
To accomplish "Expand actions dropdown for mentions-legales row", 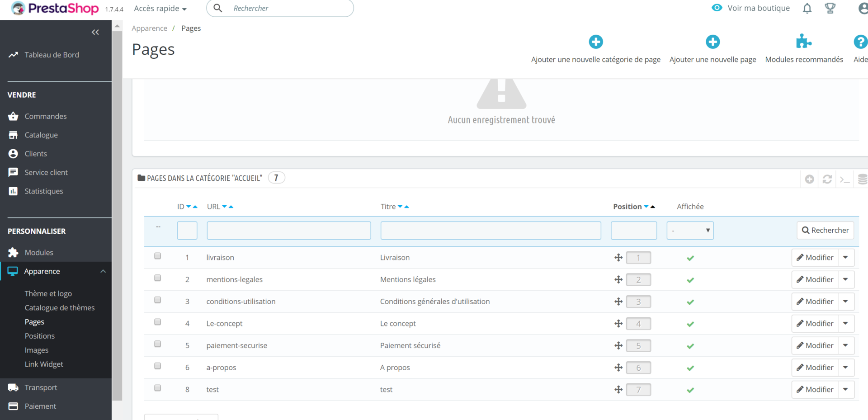I will pos(846,279).
